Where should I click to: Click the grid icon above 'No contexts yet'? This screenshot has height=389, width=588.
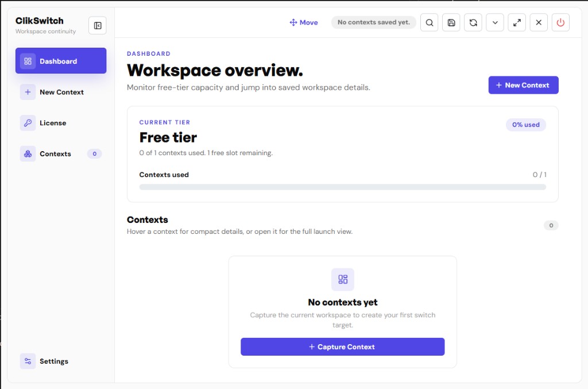[x=343, y=279]
